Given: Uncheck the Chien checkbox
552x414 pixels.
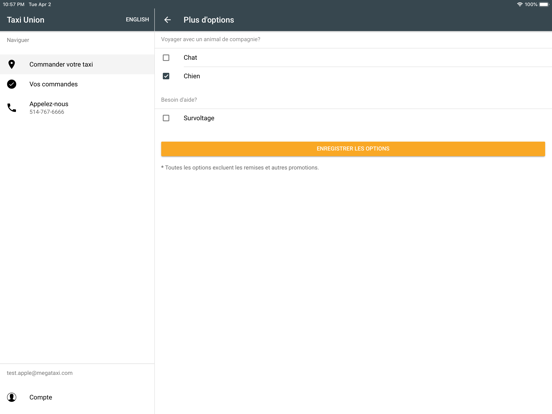Looking at the screenshot, I should coord(166,76).
